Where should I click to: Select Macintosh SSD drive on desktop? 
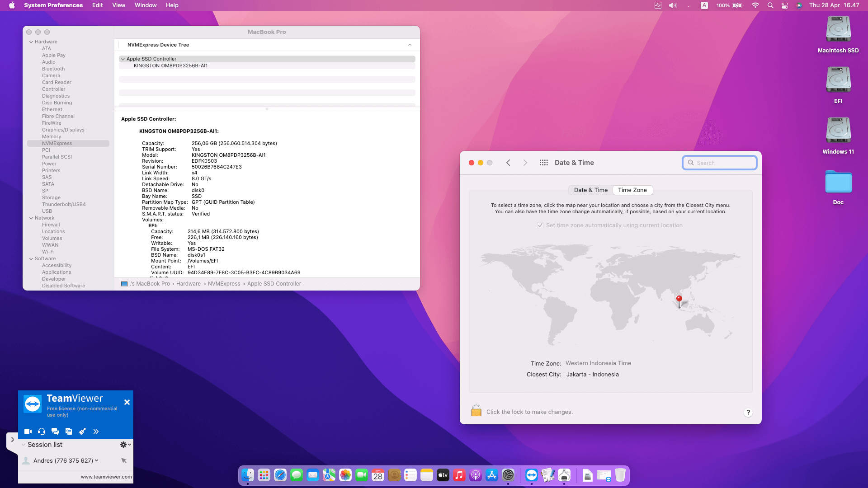tap(839, 30)
